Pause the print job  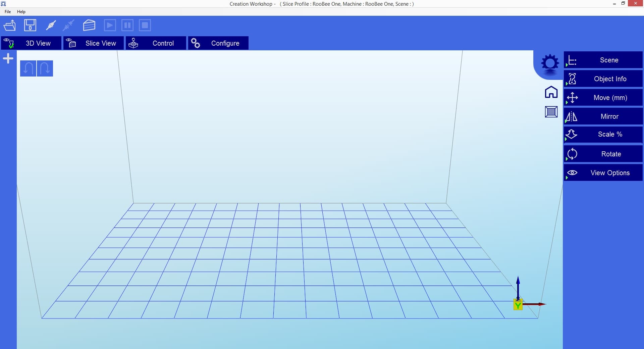(127, 25)
